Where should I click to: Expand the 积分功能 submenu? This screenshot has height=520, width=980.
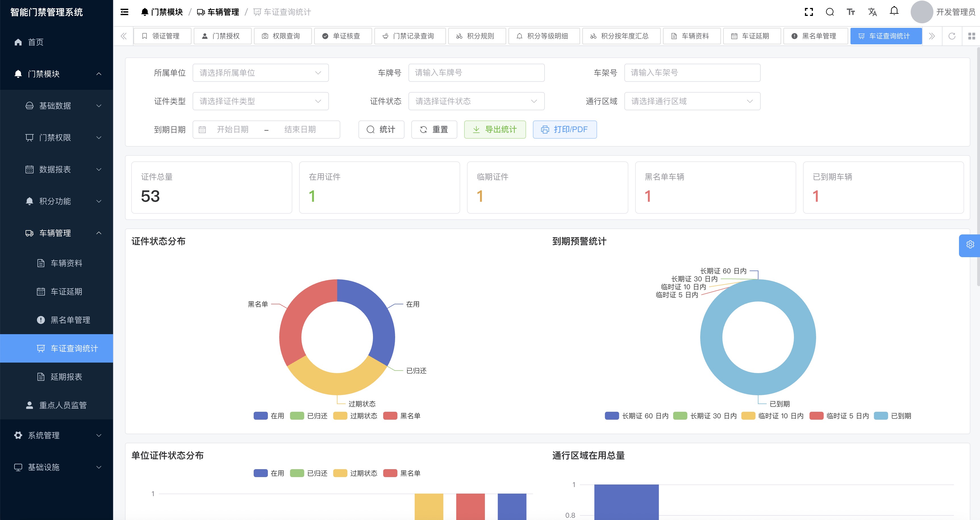coord(56,201)
